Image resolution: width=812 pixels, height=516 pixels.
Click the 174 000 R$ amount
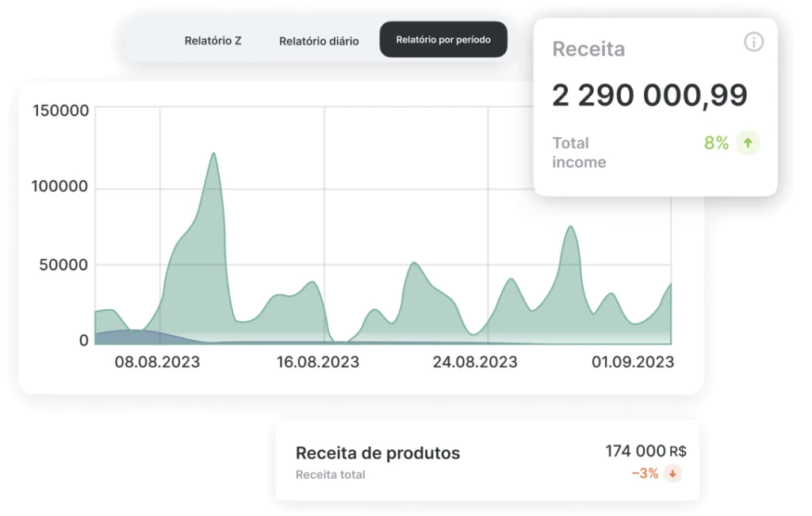pyautogui.click(x=645, y=451)
